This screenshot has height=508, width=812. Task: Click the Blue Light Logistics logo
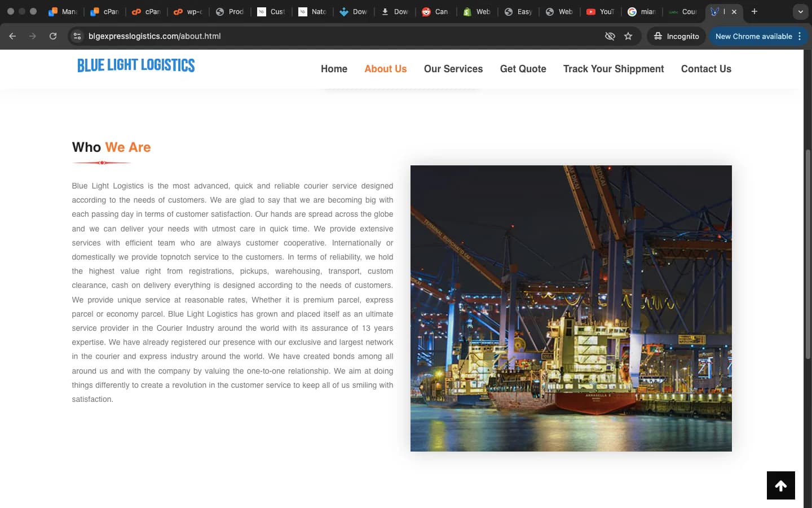[136, 65]
